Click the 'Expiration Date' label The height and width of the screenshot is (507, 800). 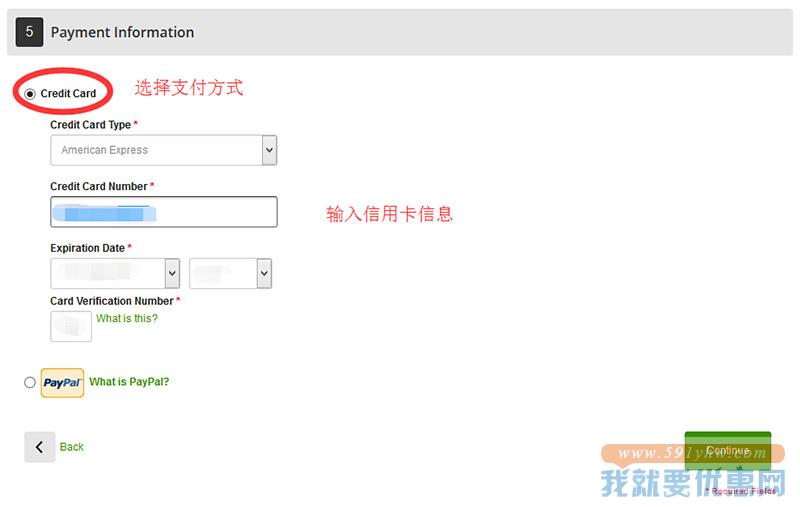[x=87, y=248]
